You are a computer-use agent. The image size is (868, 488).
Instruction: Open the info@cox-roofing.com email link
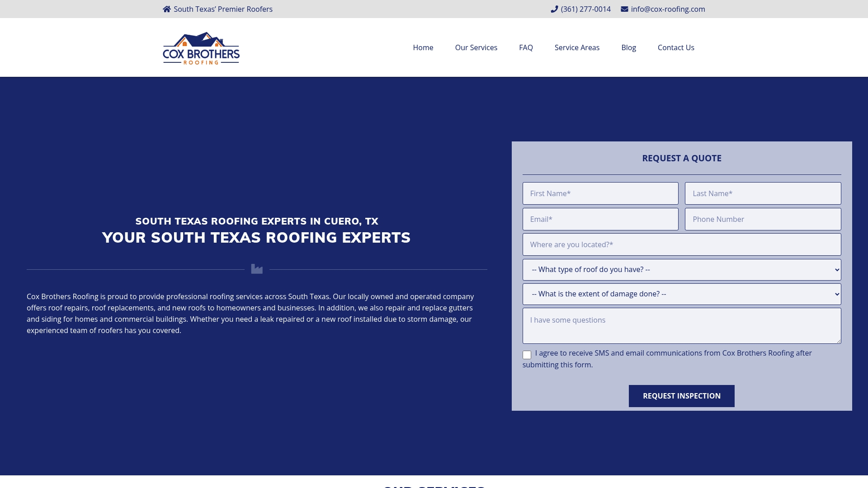(x=668, y=9)
